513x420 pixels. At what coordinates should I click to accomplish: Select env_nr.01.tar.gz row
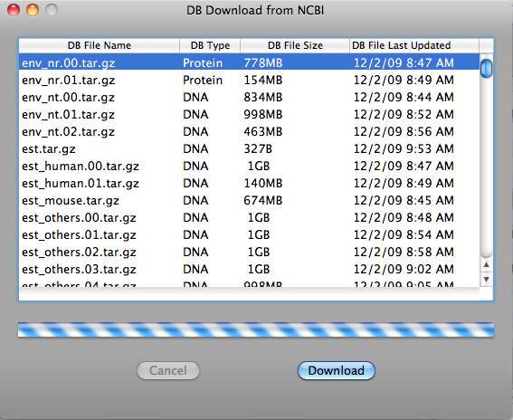click(250, 81)
